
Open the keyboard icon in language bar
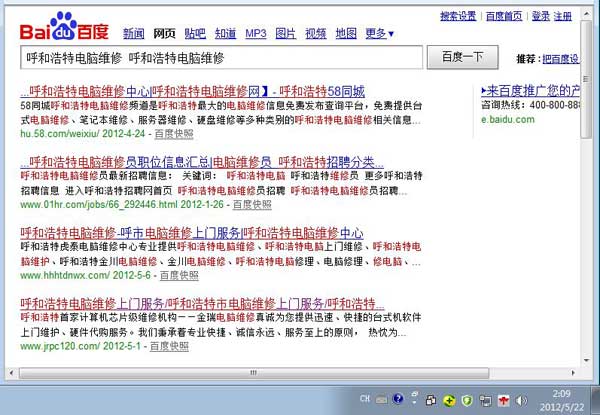click(381, 400)
